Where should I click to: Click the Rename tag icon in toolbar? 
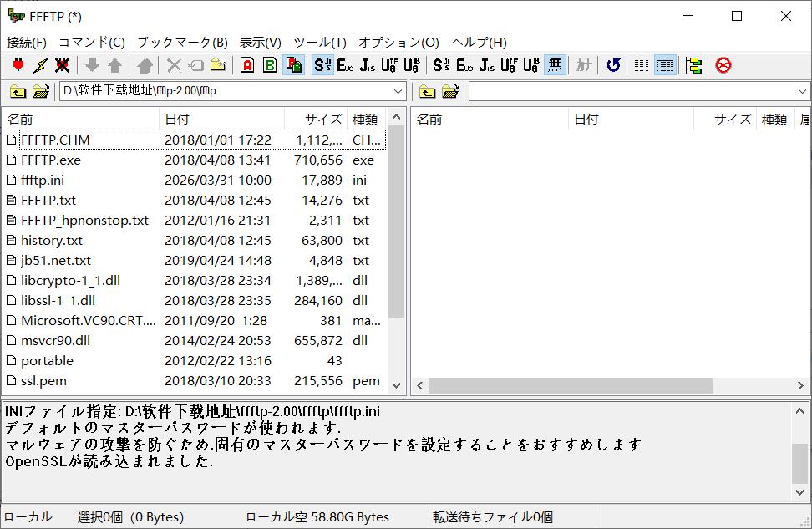[x=196, y=65]
